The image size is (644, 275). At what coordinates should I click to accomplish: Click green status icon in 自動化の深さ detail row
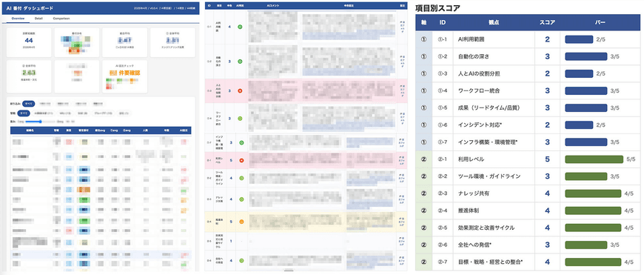[240, 62]
